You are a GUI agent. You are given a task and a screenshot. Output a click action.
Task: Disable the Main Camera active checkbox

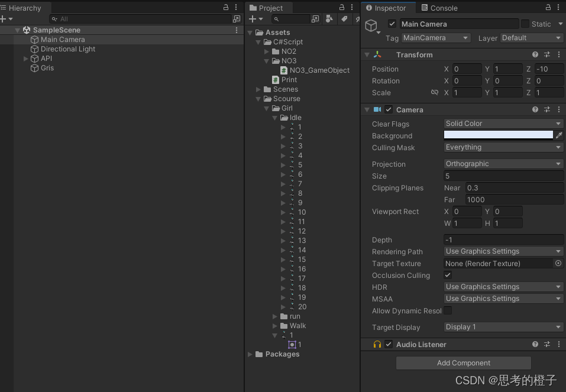click(392, 24)
